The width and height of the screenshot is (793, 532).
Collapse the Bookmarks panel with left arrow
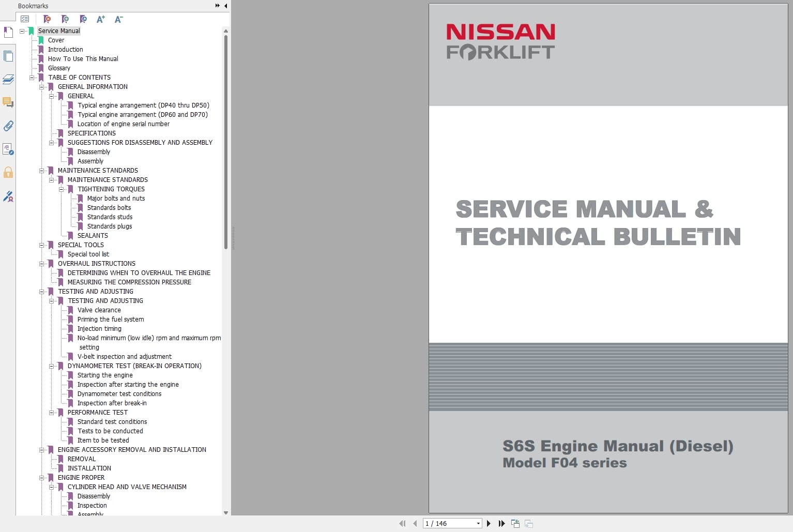(x=225, y=6)
